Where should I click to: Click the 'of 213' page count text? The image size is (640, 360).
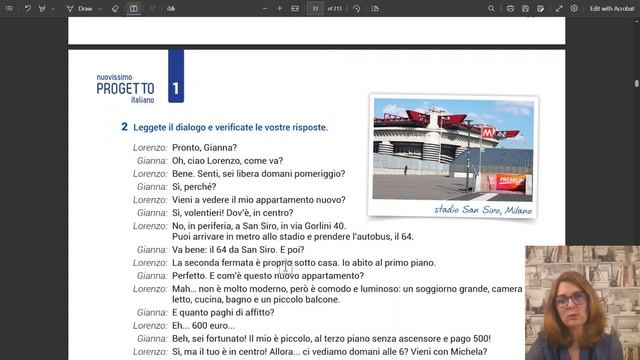[x=335, y=9]
